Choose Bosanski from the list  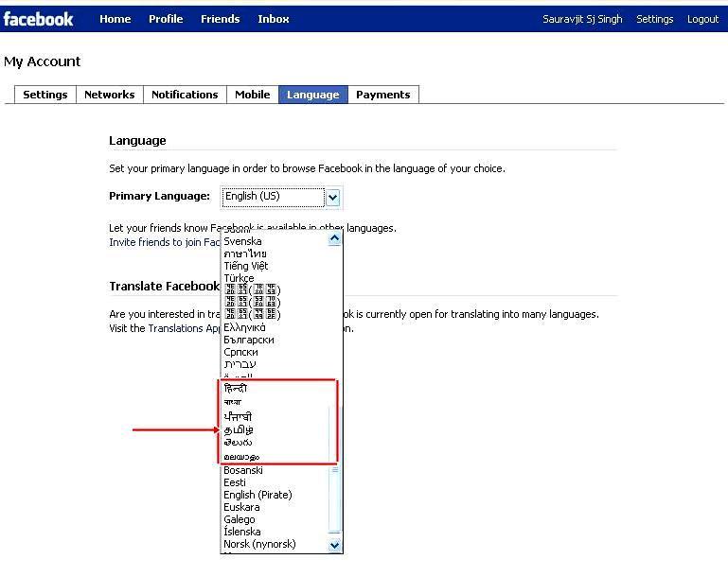tap(243, 470)
